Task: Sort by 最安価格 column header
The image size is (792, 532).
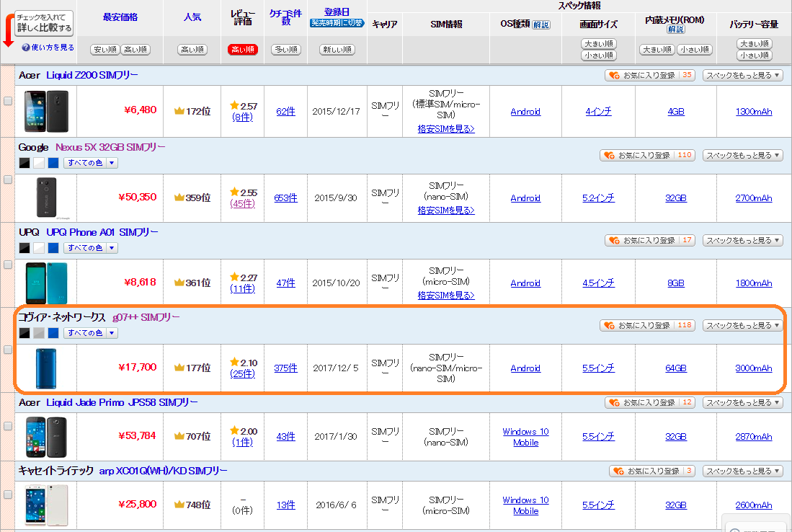Action: pos(120,17)
